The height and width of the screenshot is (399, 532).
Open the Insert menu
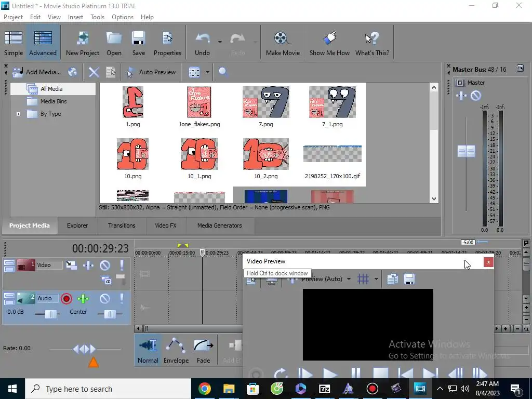(75, 17)
